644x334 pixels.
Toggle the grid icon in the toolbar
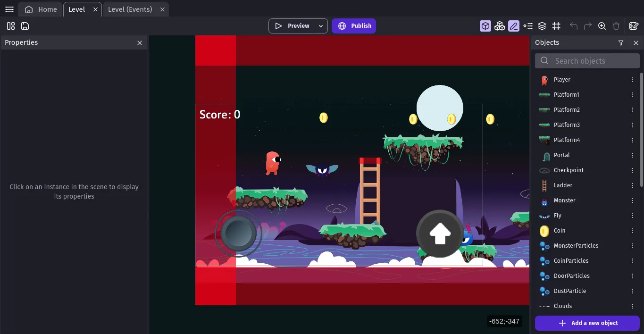click(556, 26)
